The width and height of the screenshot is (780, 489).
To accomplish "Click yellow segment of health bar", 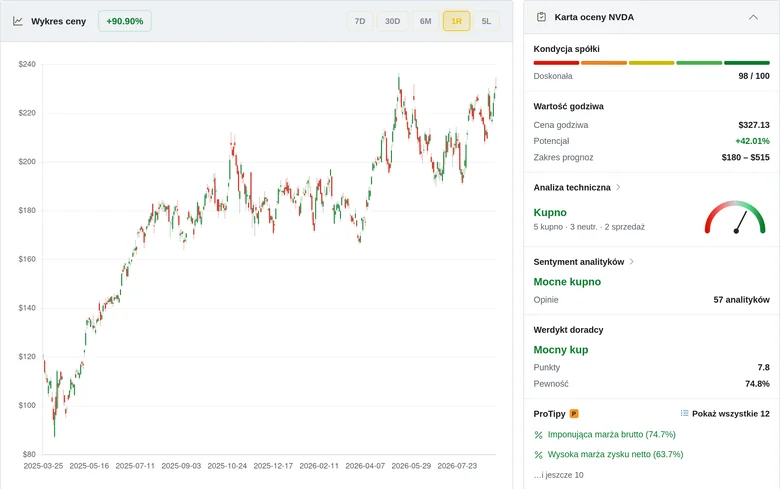I will click(x=651, y=63).
